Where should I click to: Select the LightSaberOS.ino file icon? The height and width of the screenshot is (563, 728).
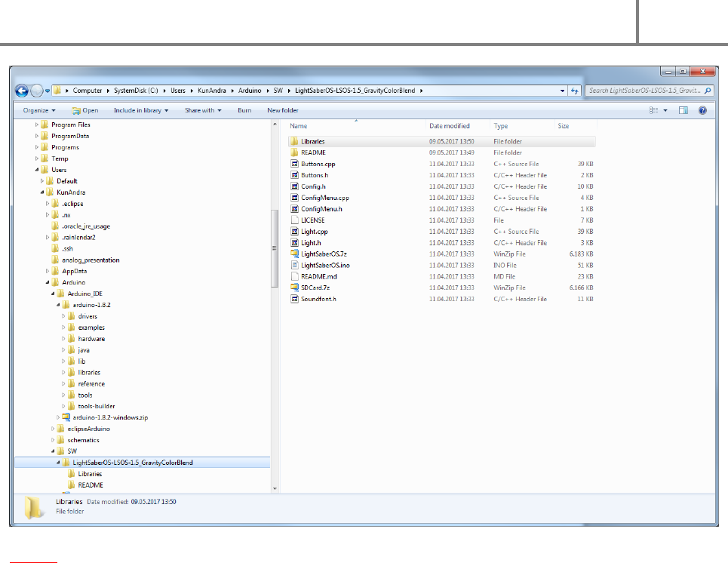coord(294,265)
